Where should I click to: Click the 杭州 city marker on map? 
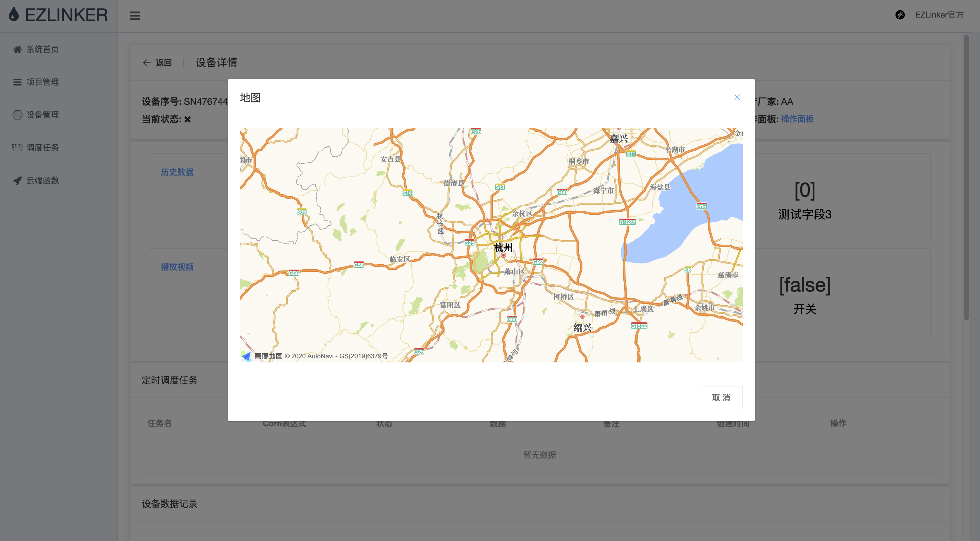tap(503, 256)
